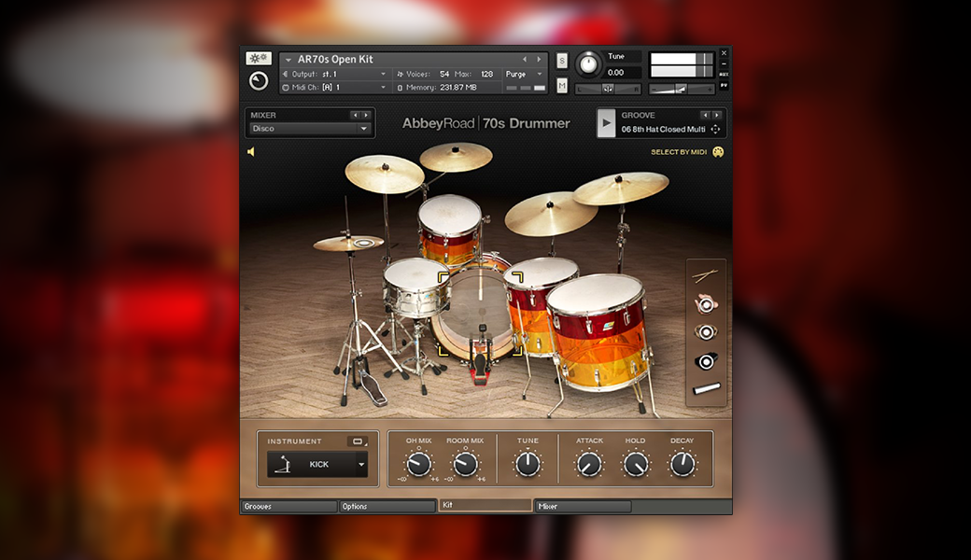Click the top center splash cymbal
This screenshot has height=560, width=971.
[456, 157]
